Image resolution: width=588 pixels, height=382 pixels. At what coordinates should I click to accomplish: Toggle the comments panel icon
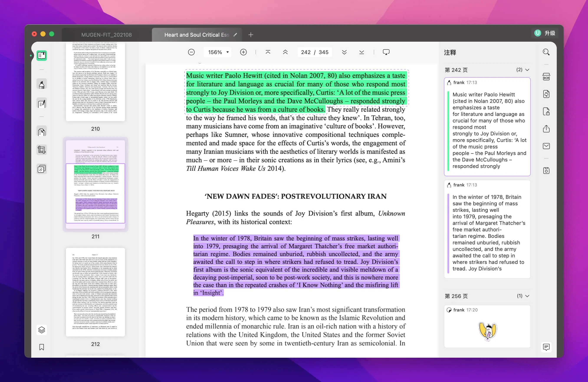546,347
